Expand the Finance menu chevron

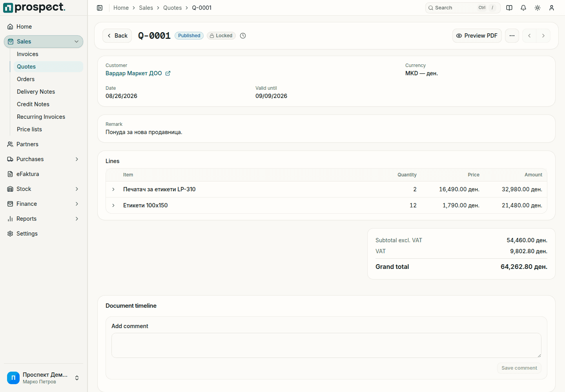point(77,204)
